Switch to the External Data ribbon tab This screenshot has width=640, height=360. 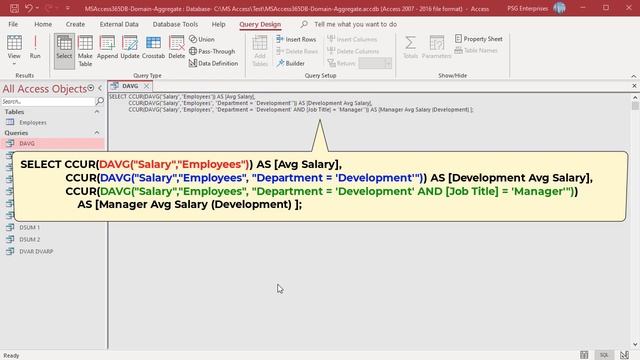(119, 24)
